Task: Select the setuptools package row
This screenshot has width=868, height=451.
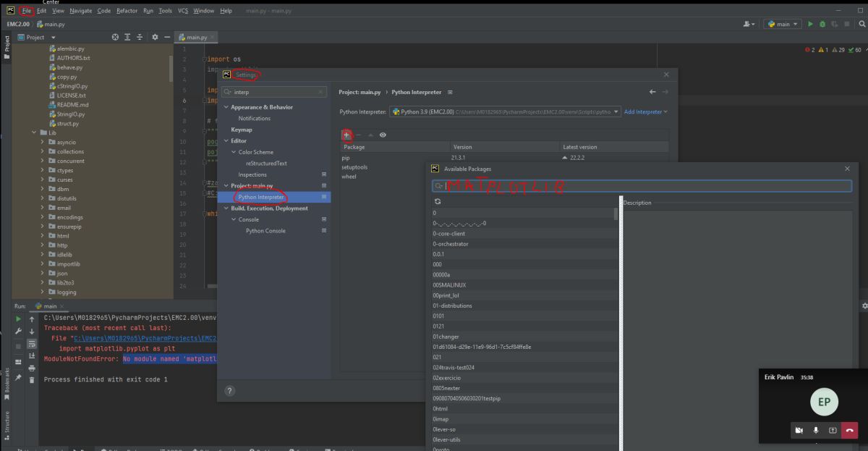Action: 505,167
